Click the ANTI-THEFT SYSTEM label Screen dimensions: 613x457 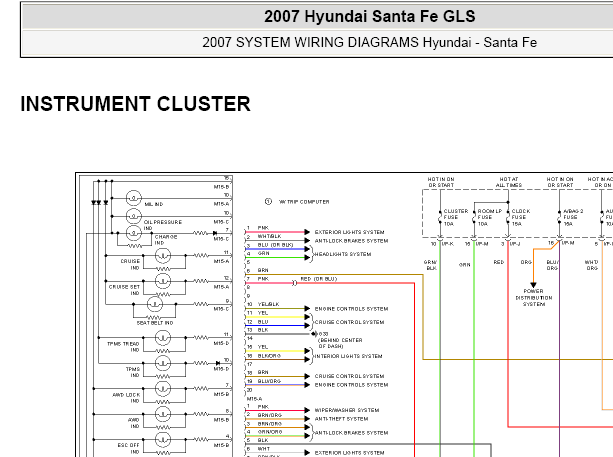(x=341, y=419)
